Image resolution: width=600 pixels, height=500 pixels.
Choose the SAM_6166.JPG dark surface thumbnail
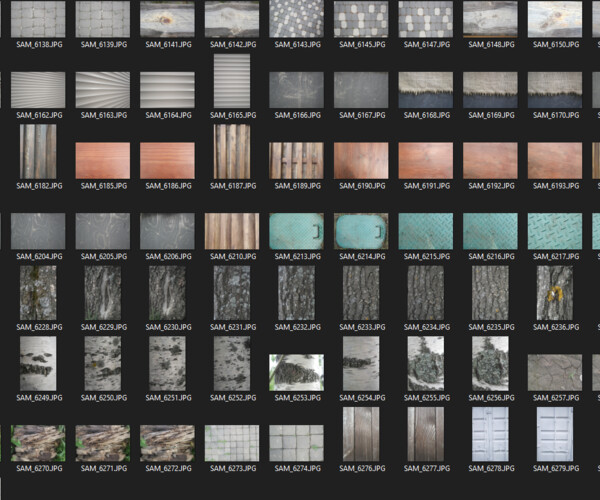click(297, 90)
